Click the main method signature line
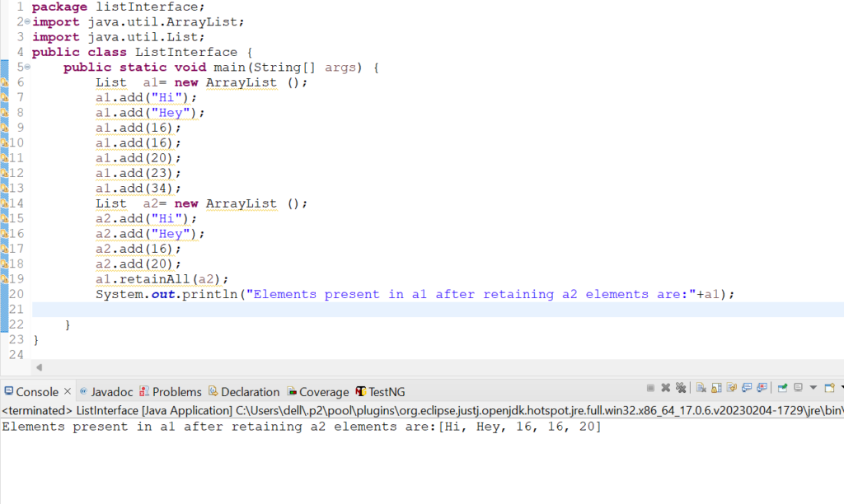This screenshot has width=844, height=504. [x=221, y=68]
